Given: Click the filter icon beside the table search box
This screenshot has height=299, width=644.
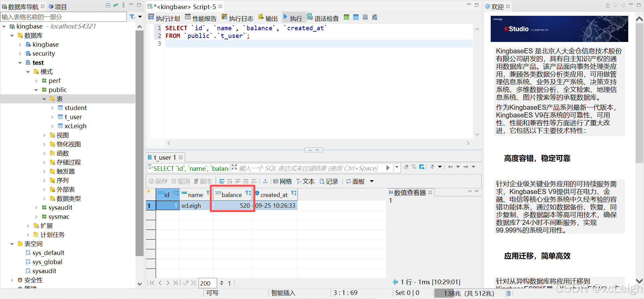Looking at the screenshot, I should (132, 16).
